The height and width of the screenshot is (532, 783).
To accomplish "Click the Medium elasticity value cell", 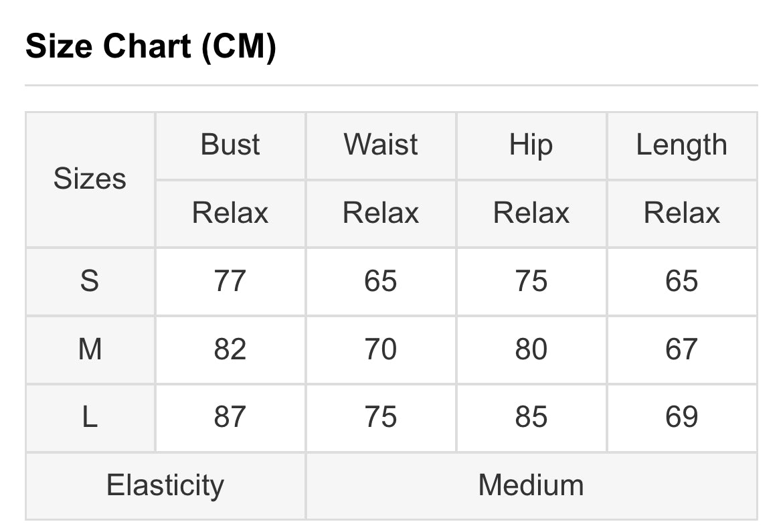I will 531,486.
